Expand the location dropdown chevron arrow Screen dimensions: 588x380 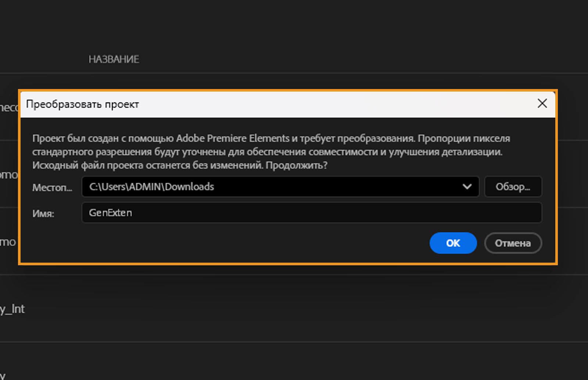tap(467, 187)
